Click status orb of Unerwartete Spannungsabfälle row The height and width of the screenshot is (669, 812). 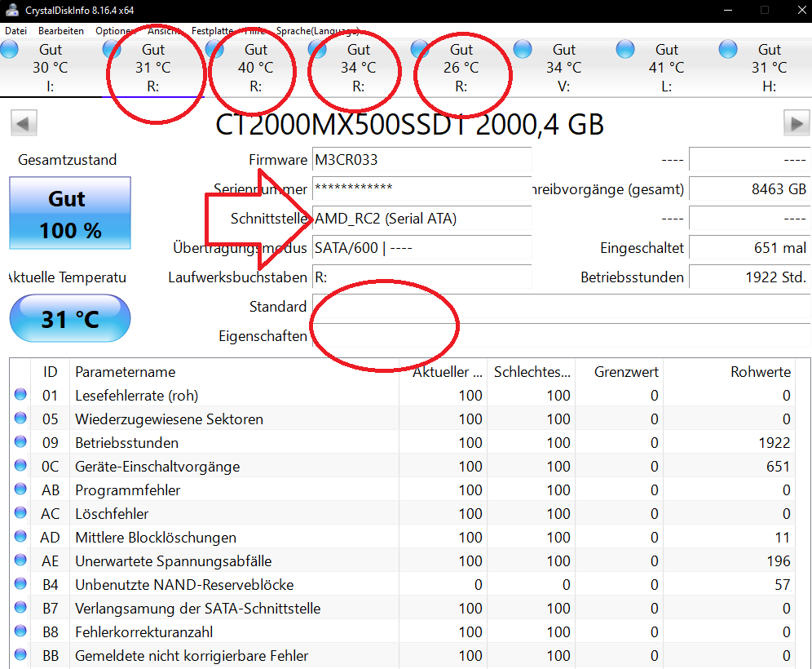coord(20,560)
